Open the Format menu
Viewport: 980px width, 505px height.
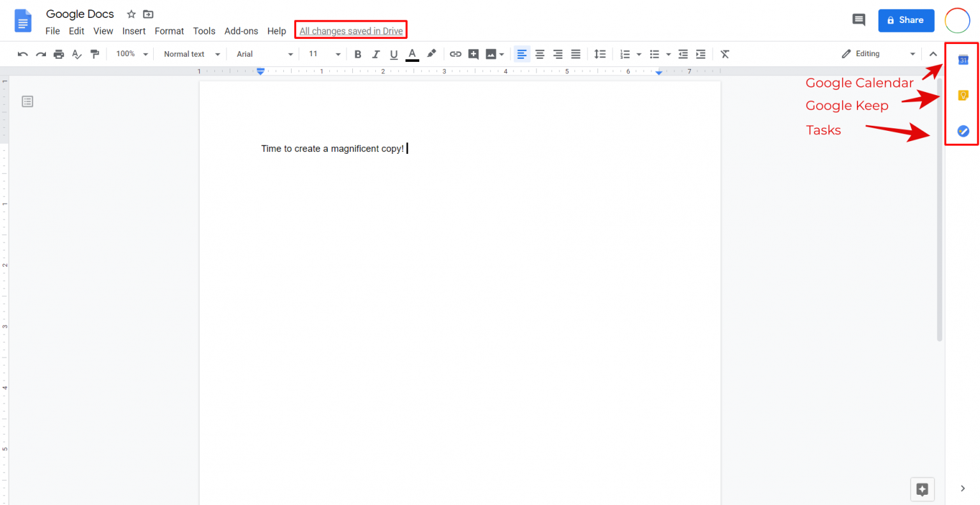(169, 31)
